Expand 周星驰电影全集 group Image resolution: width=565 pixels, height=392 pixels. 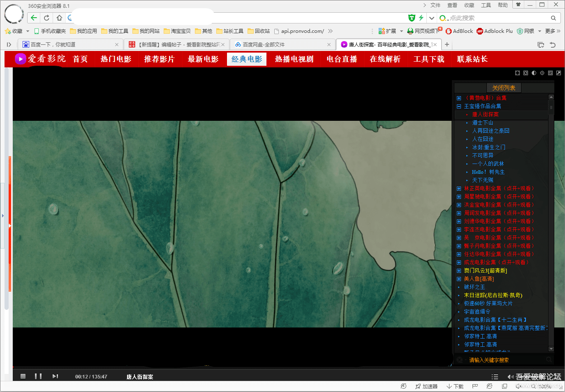459,196
